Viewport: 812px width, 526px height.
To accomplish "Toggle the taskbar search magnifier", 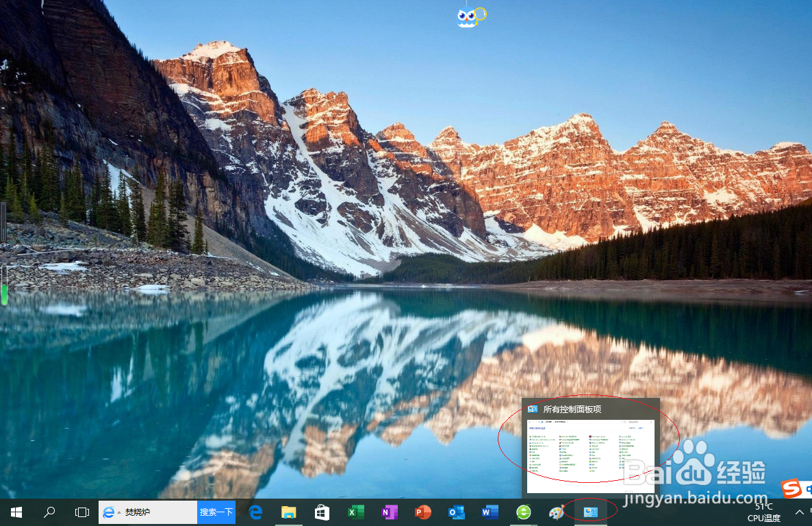I will 49,512.
